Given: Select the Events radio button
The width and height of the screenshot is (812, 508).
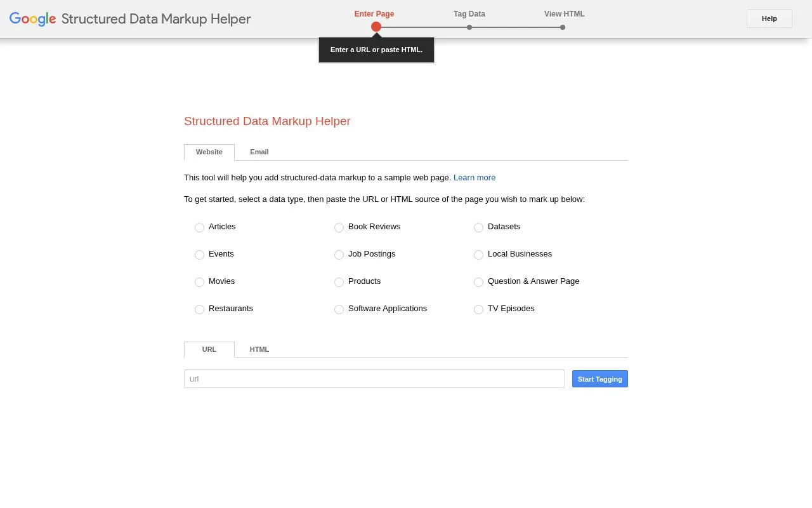Looking at the screenshot, I should coord(199,255).
